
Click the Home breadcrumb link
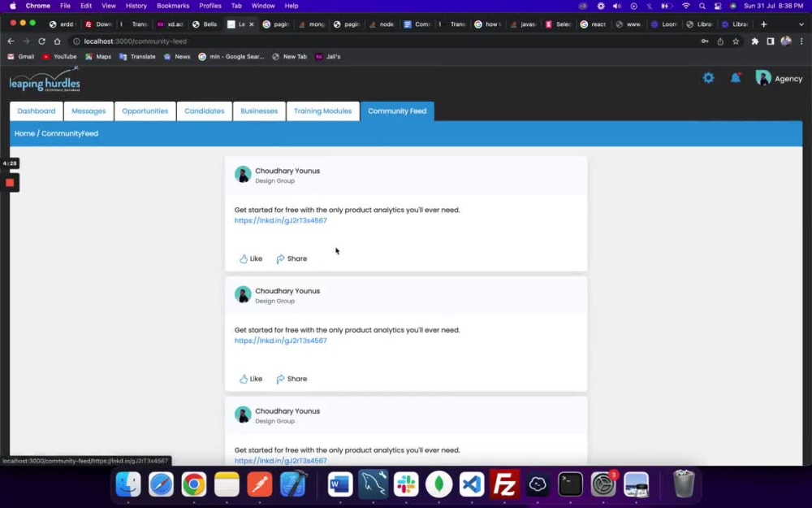24,134
